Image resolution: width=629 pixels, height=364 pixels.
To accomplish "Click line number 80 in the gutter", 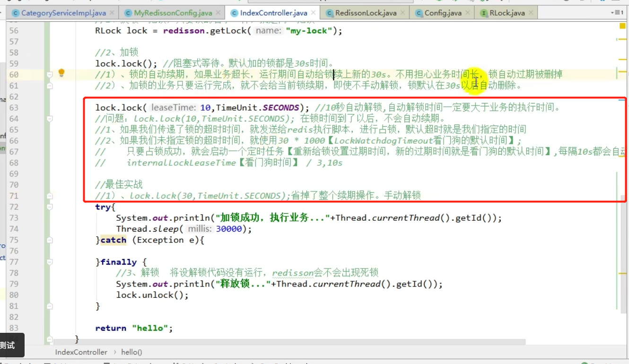I will [14, 295].
